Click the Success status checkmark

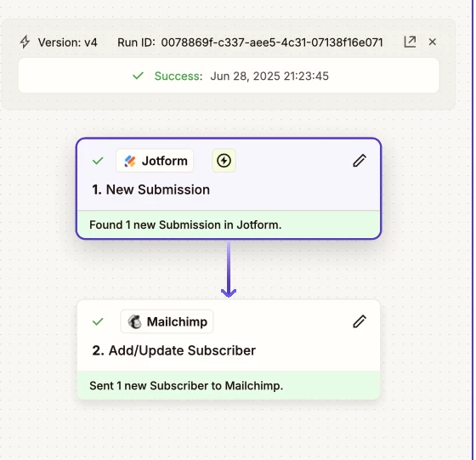(x=138, y=76)
